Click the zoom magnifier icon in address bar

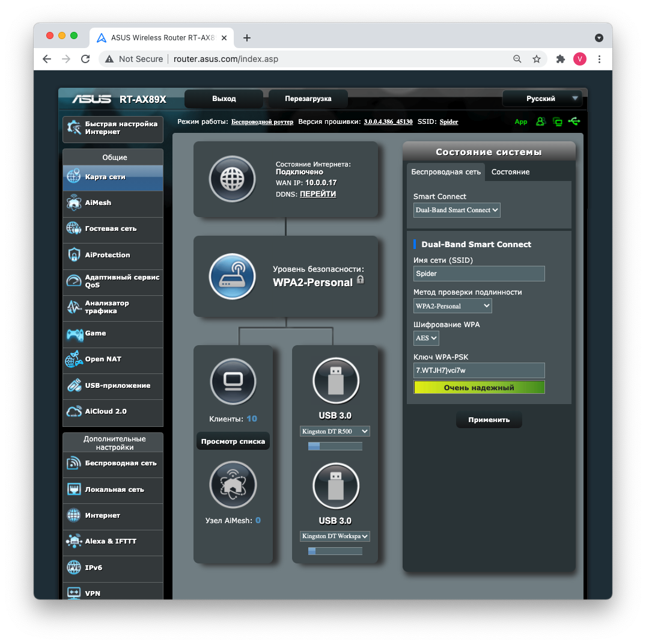pos(517,59)
